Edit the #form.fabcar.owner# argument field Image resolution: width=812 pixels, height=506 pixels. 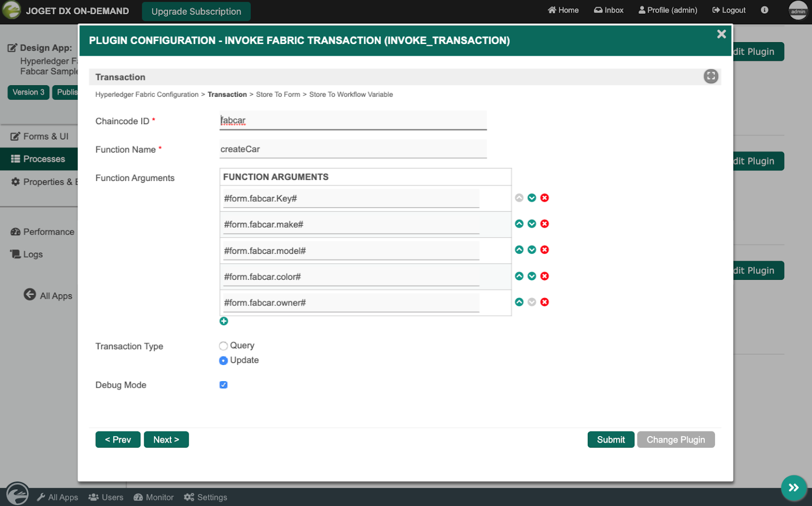[x=351, y=303]
